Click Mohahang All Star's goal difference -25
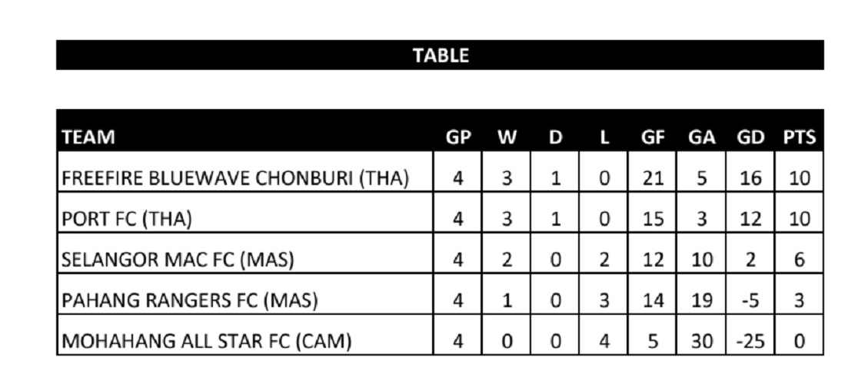868x384 pixels. (750, 340)
